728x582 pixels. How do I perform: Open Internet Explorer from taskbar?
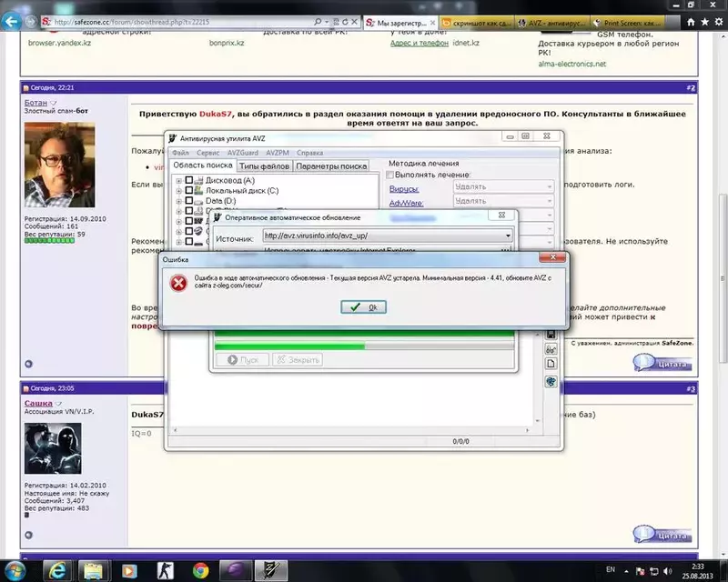click(57, 570)
